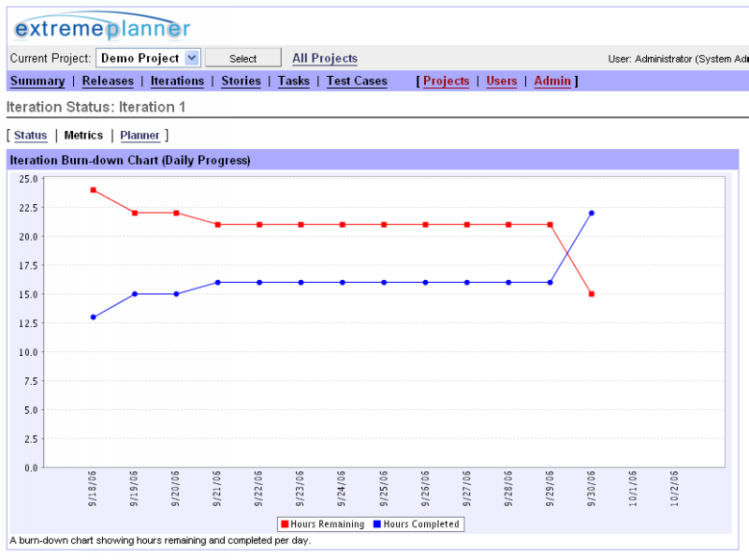Screen dimensions: 749x560
Task: Switch to the Planner tab
Action: 140,136
